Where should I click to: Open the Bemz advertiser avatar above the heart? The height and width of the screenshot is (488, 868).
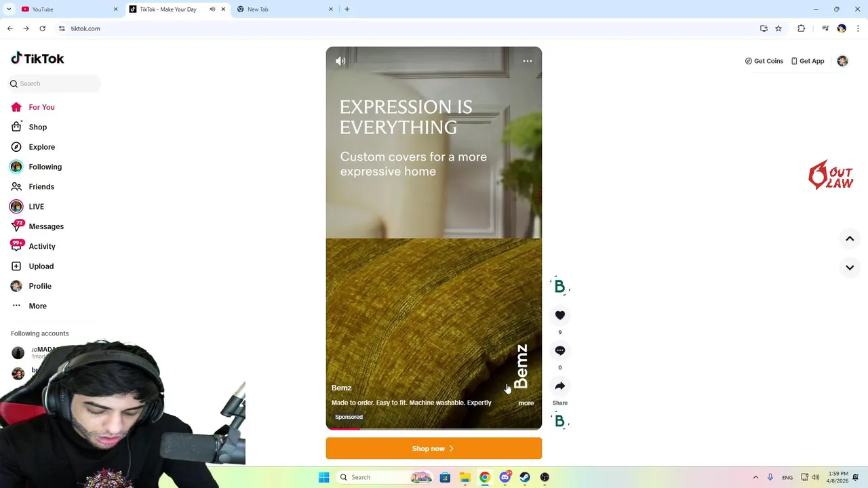point(559,287)
